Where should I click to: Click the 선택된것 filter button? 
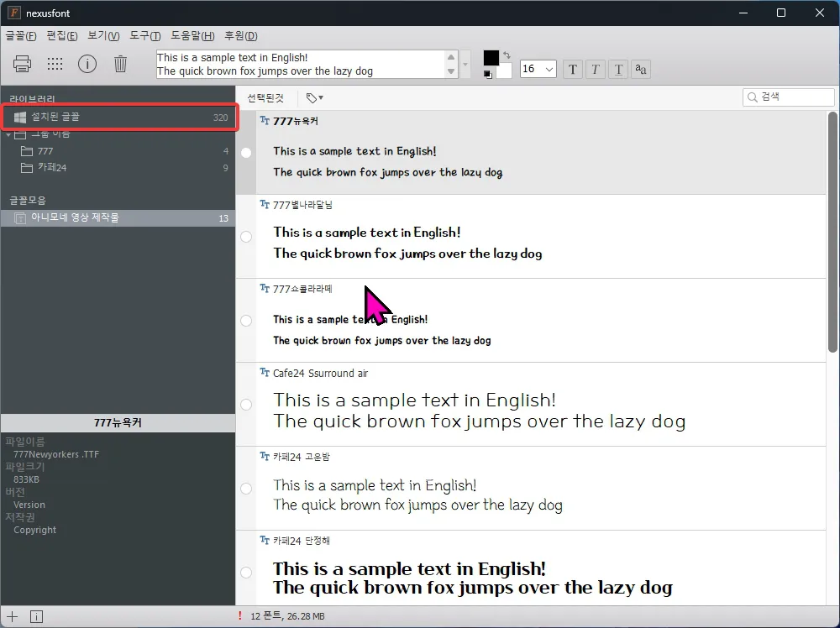pyautogui.click(x=265, y=98)
